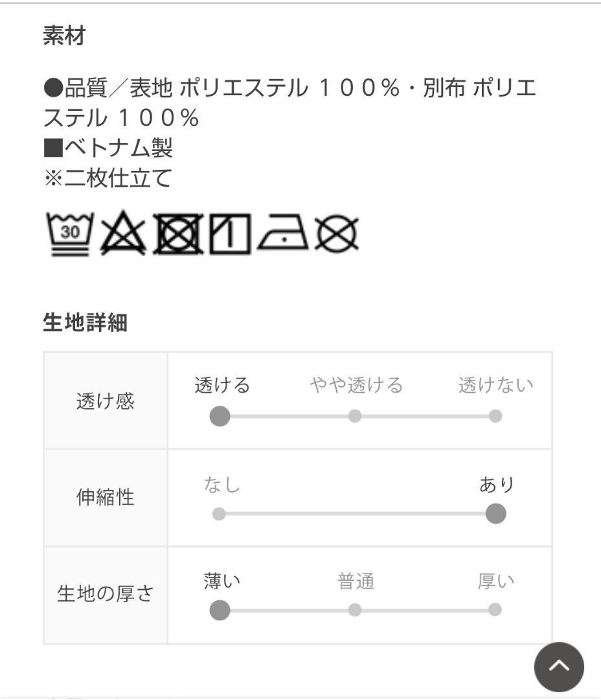Tap the scroll-to-top arrow button
601x700 pixels.
pyautogui.click(x=559, y=667)
